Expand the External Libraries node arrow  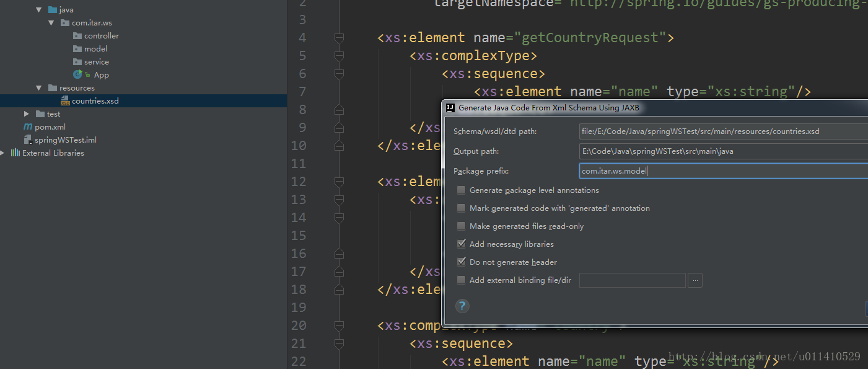(2, 153)
